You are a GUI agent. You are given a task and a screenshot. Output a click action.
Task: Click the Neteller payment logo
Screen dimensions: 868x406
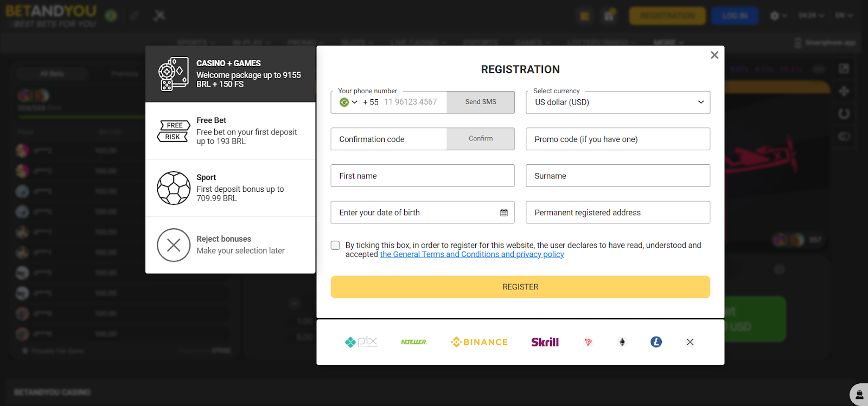click(x=414, y=342)
